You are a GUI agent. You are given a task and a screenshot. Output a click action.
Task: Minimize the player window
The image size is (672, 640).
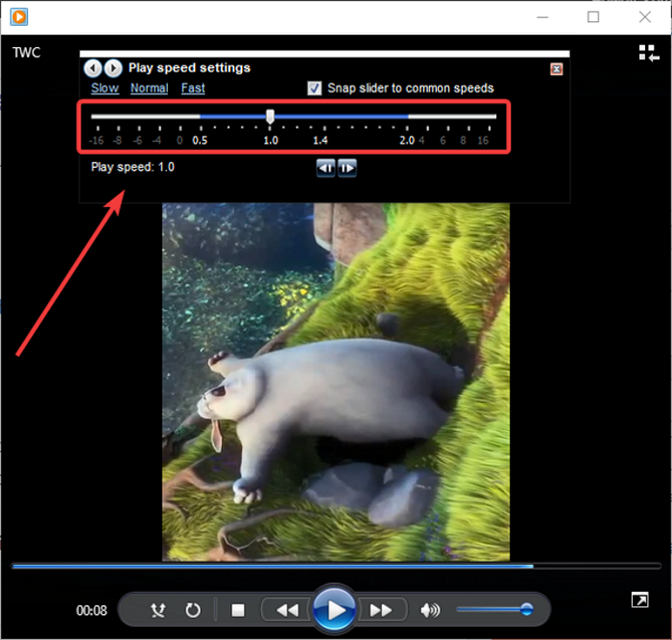click(x=542, y=17)
